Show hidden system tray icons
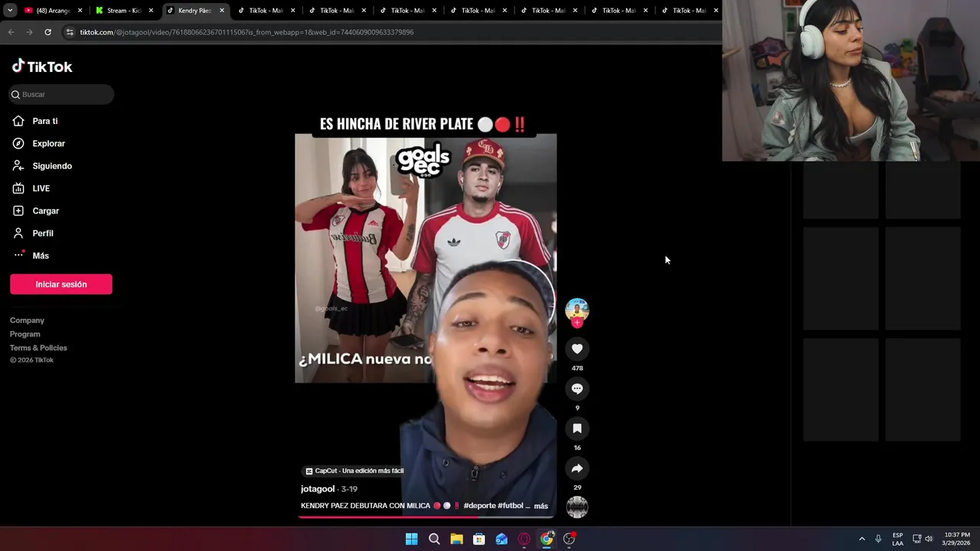Screen dimensions: 980x551 tap(861, 539)
